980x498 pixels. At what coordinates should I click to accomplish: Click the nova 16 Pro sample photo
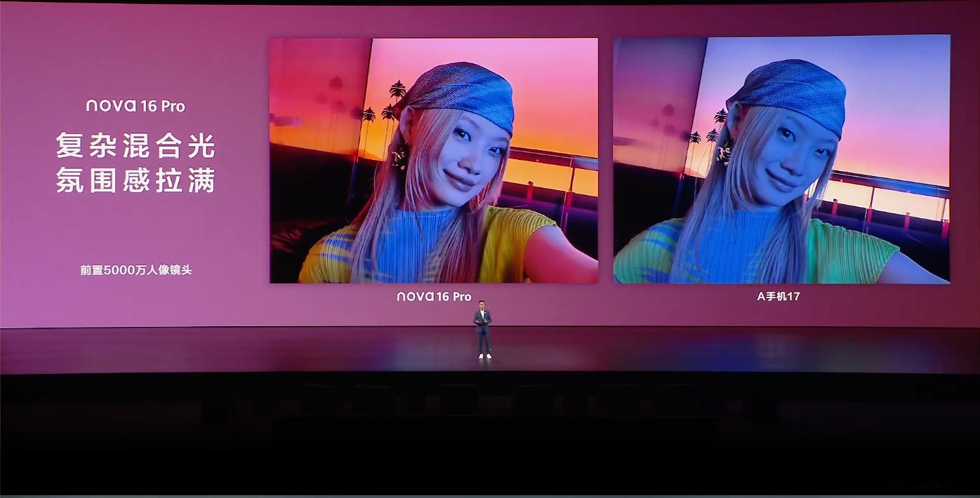(434, 161)
